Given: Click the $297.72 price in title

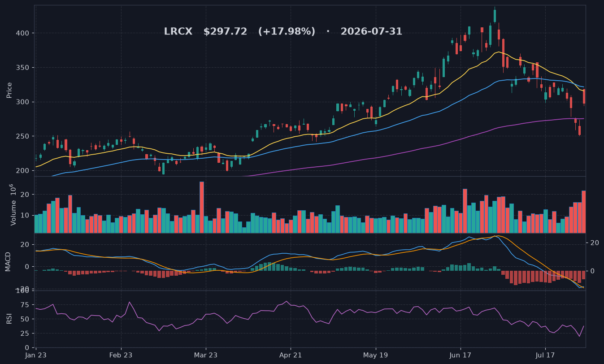Looking at the screenshot, I should [225, 32].
